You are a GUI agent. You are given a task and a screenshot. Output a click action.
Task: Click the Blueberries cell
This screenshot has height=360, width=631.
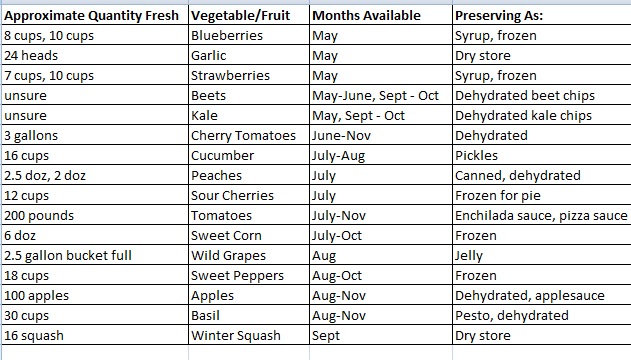[249, 35]
